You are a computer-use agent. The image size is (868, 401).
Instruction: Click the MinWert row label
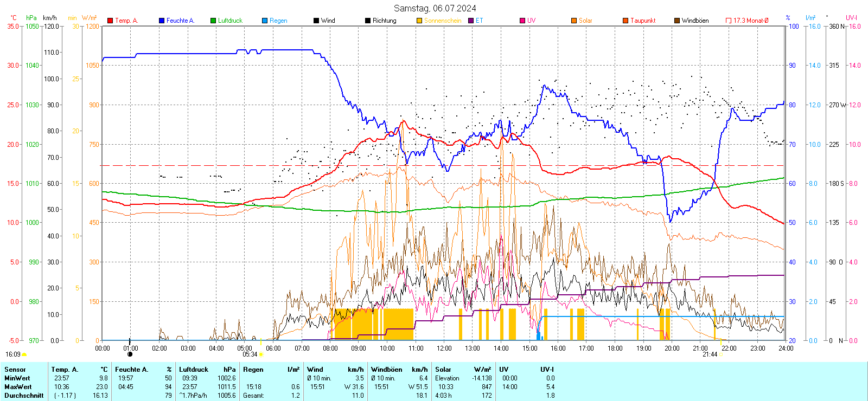(17, 378)
